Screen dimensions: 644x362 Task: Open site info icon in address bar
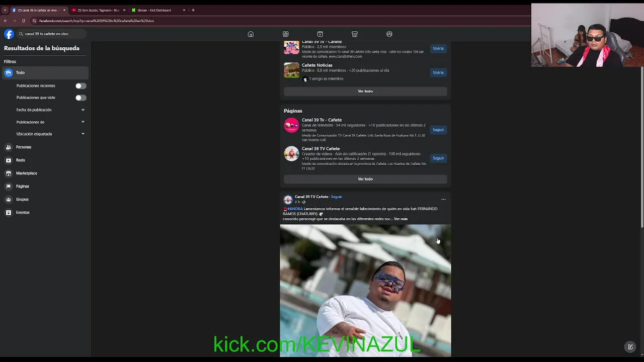coord(34,21)
